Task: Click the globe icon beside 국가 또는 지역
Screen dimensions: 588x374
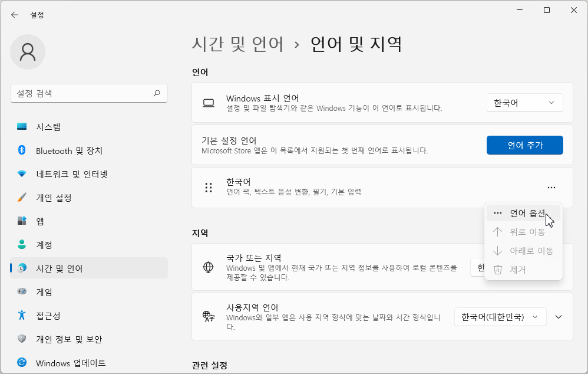Action: pyautogui.click(x=208, y=267)
